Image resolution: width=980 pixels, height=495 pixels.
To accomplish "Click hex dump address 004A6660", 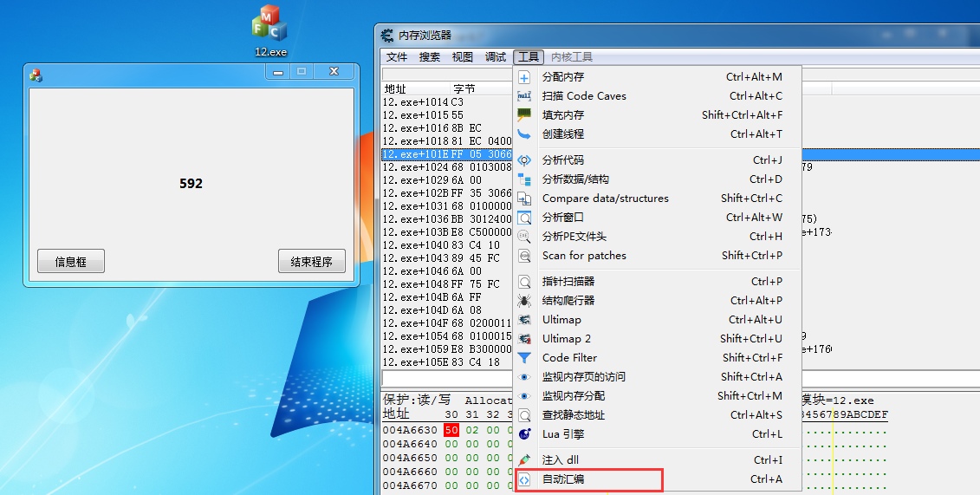I will click(x=410, y=472).
